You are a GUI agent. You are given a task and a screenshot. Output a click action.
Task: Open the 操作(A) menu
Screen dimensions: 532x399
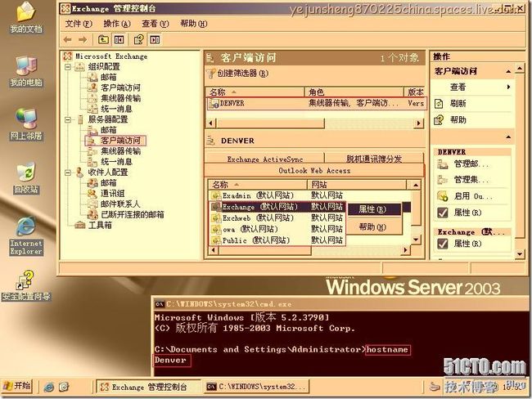117,24
